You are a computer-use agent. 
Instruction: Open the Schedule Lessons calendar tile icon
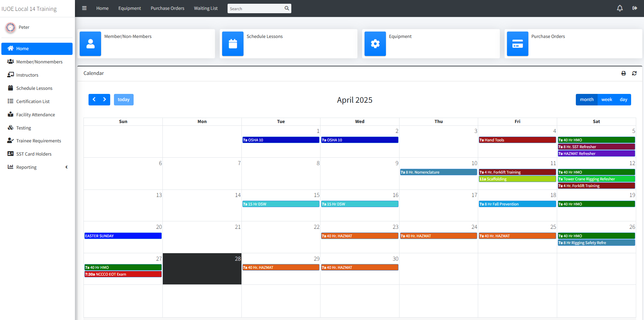[233, 44]
